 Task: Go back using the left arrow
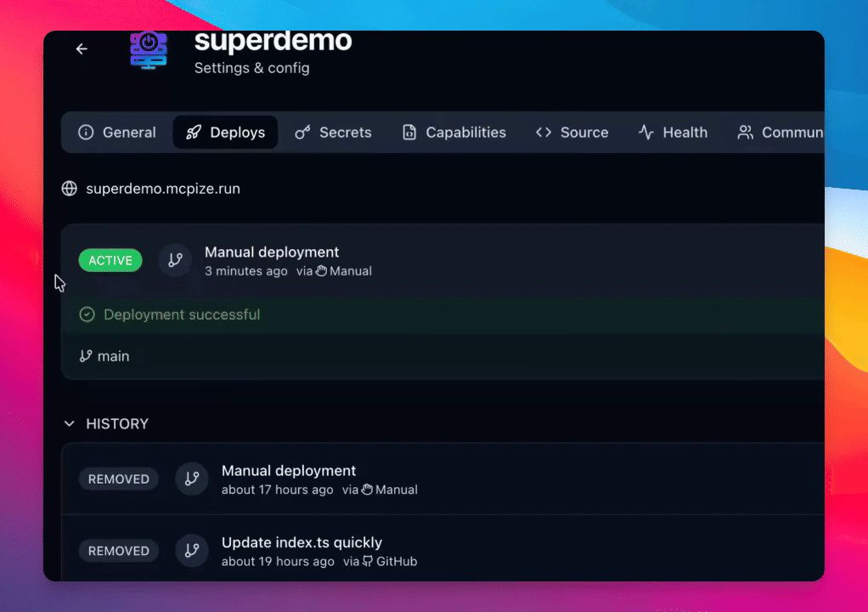82,49
